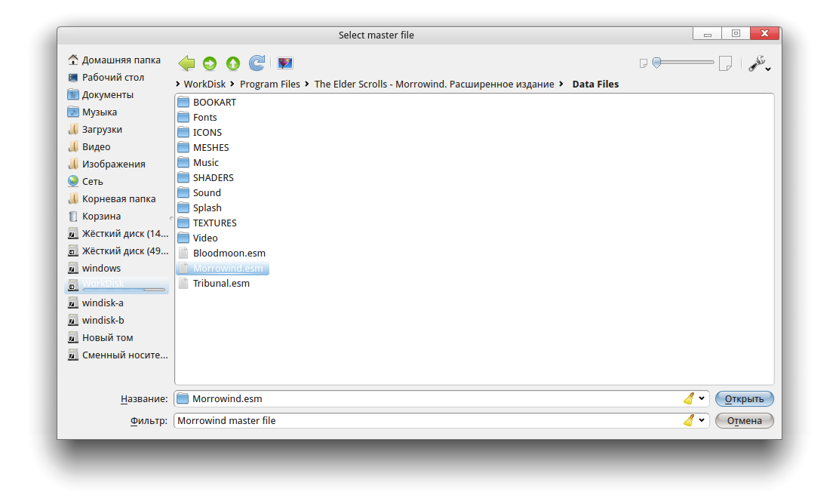The height and width of the screenshot is (504, 839).
Task: Open Корзина in the places panel
Action: coord(117,216)
